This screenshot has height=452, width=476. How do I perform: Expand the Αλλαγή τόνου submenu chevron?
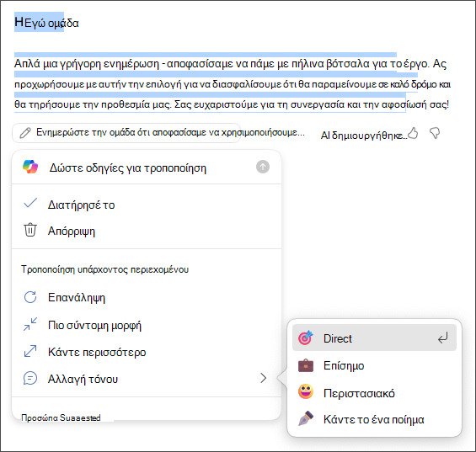(x=263, y=378)
